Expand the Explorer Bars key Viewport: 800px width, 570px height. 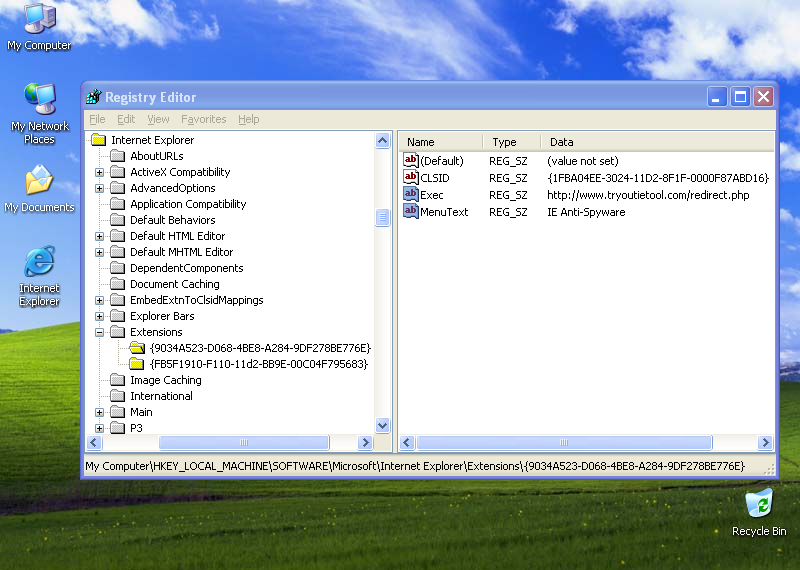point(100,316)
